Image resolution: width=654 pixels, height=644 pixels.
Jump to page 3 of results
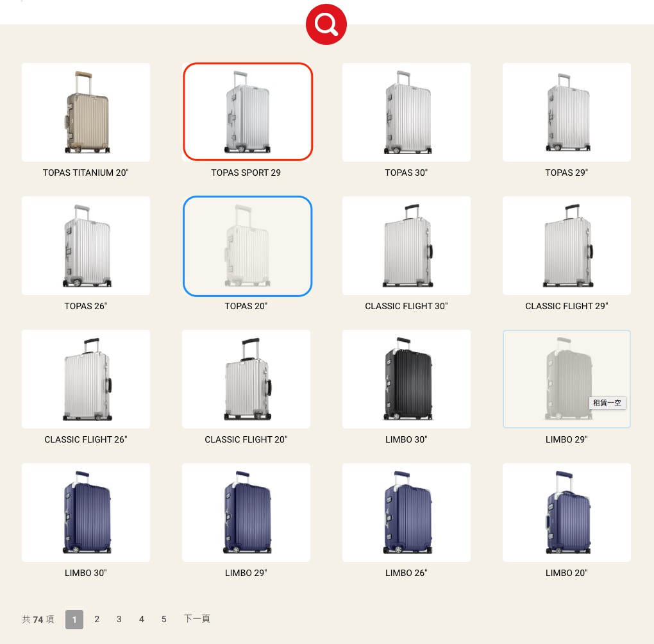[x=119, y=619]
